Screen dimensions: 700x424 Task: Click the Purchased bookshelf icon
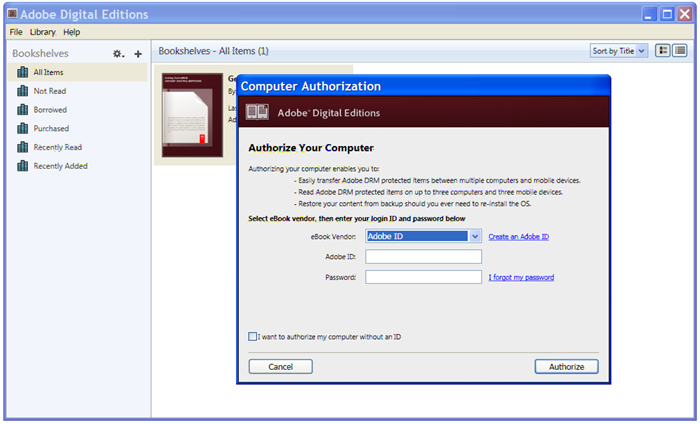tap(22, 128)
